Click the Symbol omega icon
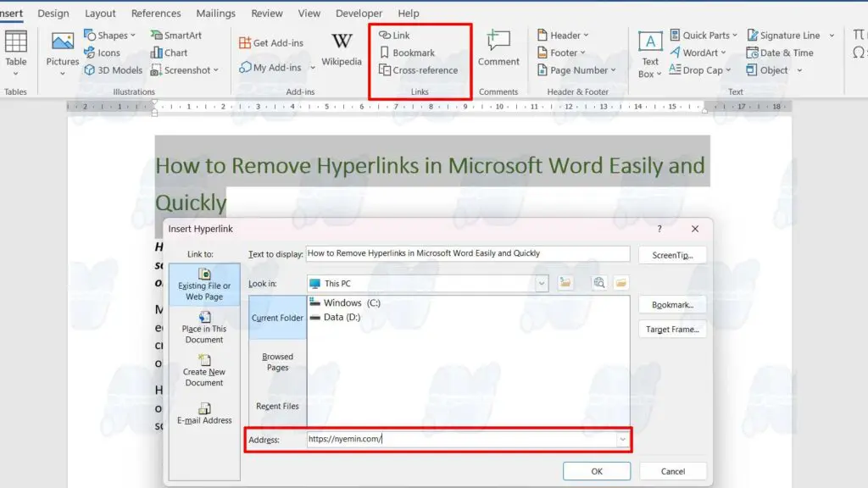Viewport: 868px width, 488px height. click(860, 53)
